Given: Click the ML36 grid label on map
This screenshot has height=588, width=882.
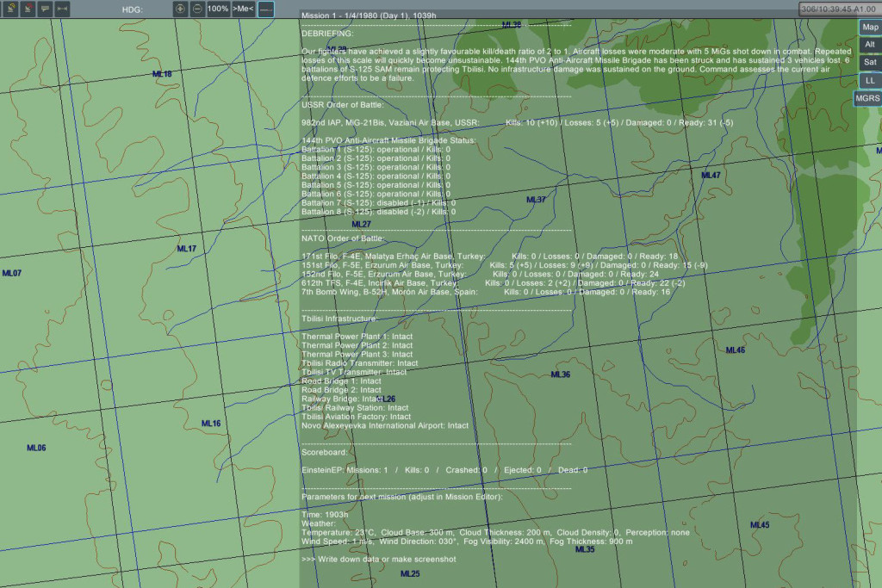Looking at the screenshot, I should pyautogui.click(x=560, y=374).
